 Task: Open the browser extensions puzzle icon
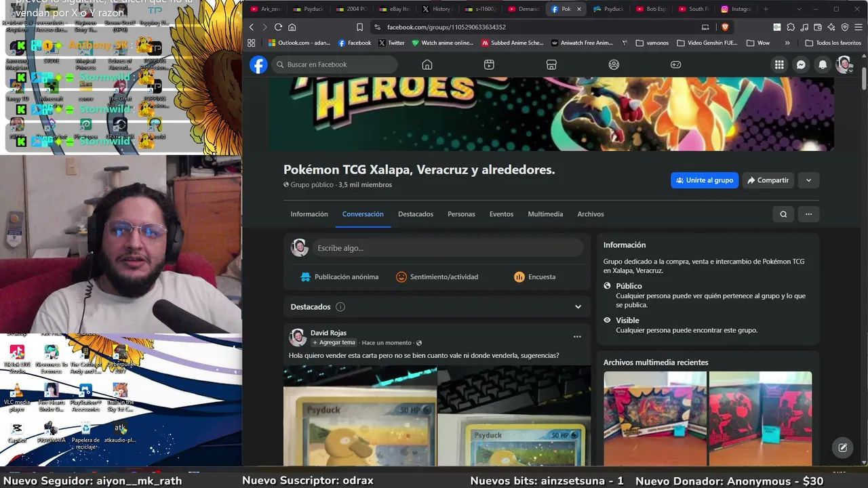pos(791,27)
